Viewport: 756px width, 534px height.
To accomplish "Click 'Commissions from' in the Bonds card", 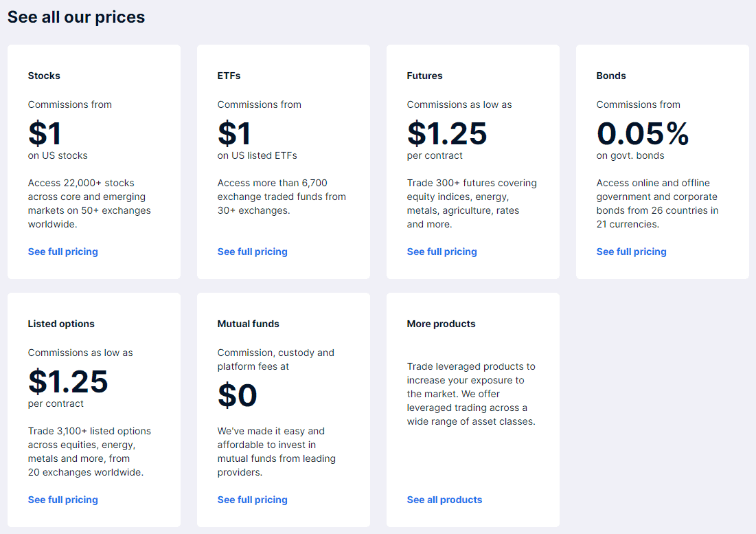I will click(x=639, y=104).
